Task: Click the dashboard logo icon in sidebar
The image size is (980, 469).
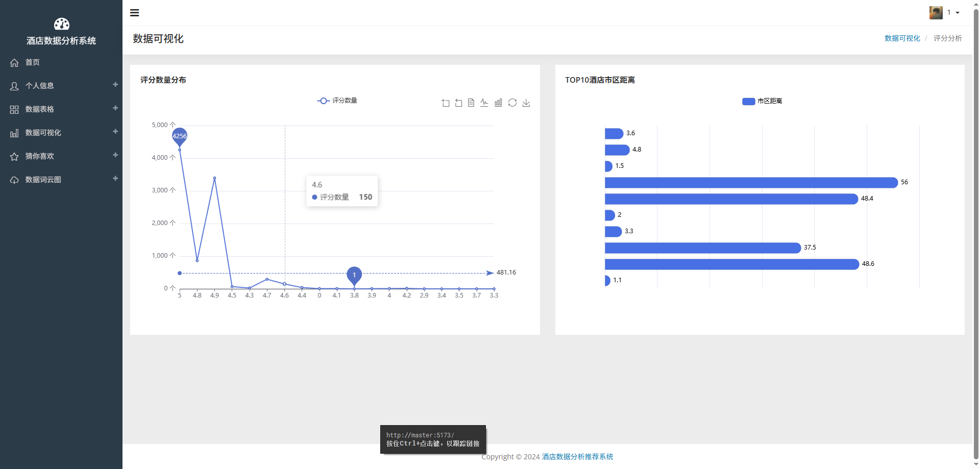Action: click(61, 24)
